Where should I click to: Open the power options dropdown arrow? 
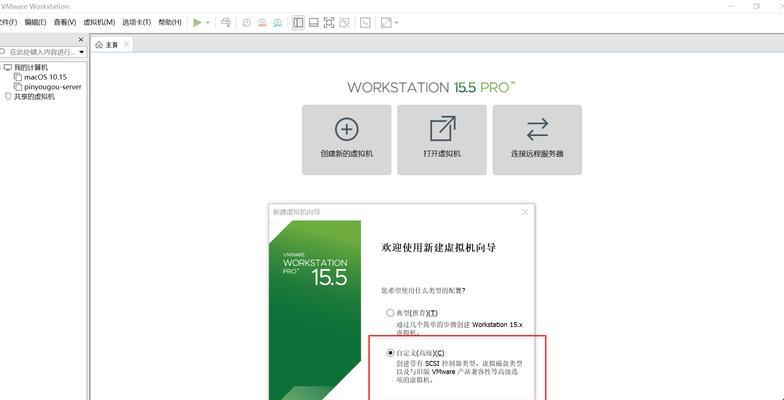208,22
